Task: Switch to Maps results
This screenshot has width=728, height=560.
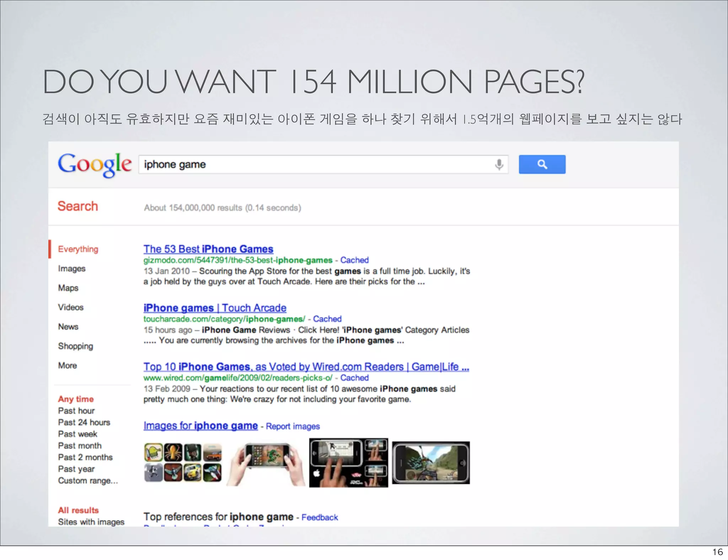Action: coord(68,288)
